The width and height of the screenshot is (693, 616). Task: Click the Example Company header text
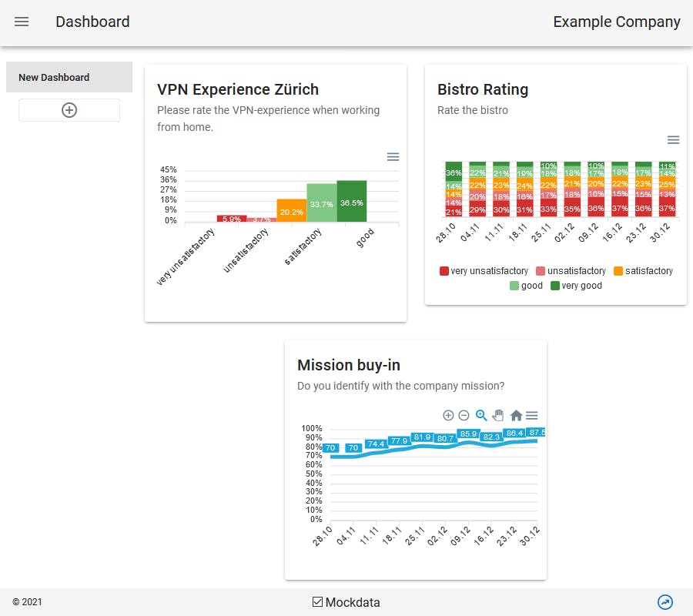click(x=617, y=22)
